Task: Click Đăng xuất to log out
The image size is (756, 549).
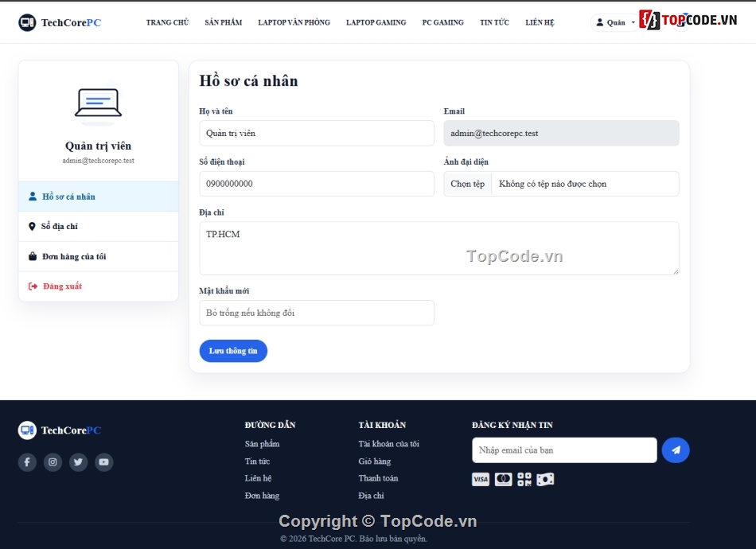Action: pos(99,286)
